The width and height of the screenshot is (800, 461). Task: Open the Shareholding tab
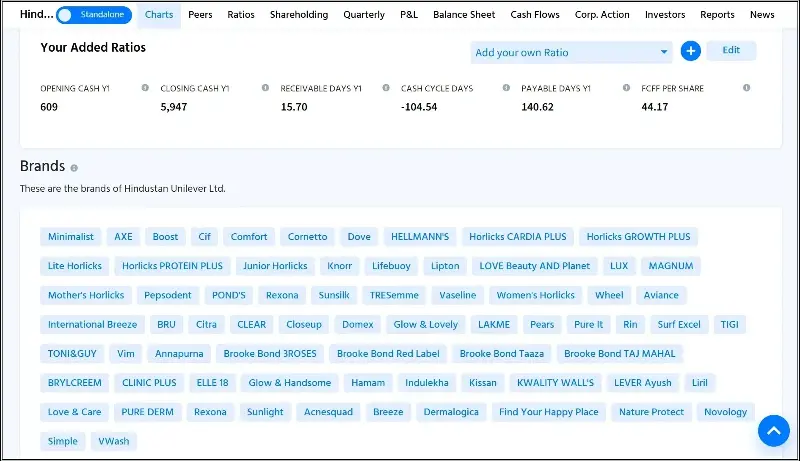299,15
